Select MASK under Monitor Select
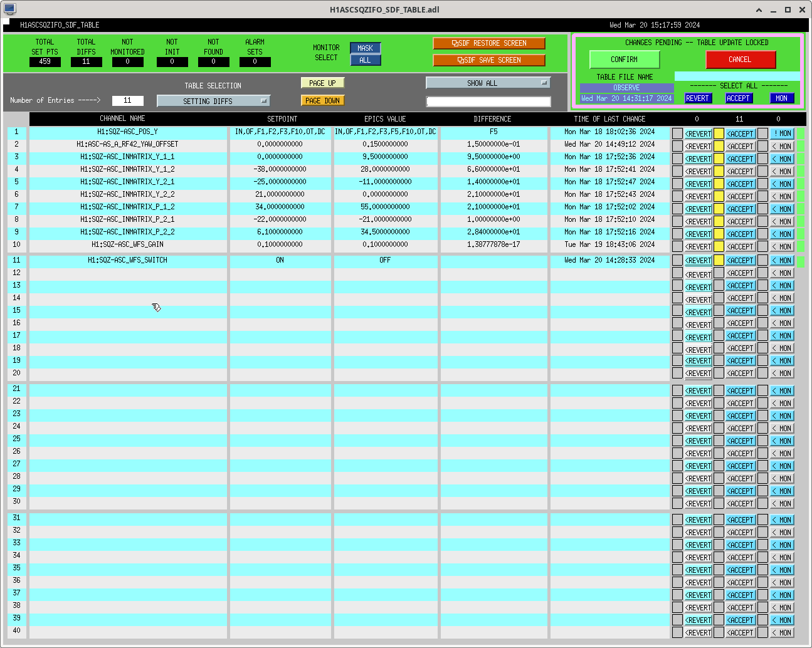812x648 pixels. click(365, 48)
